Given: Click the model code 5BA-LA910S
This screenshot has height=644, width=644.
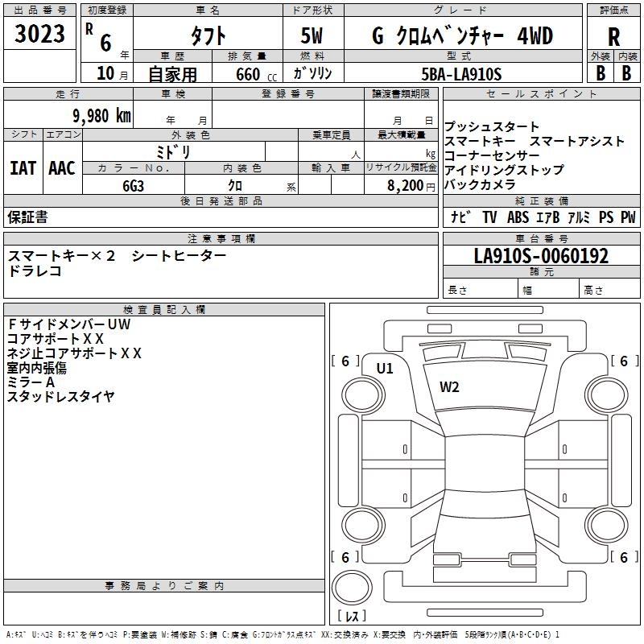Looking at the screenshot, I should coord(462,73).
